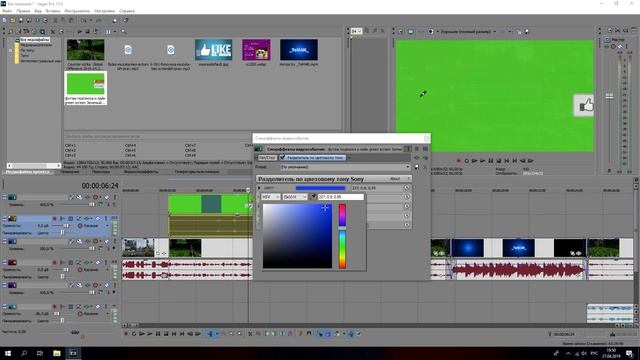The height and width of the screenshot is (360, 640).
Task: Open the Настройки menu
Action: pos(104,11)
